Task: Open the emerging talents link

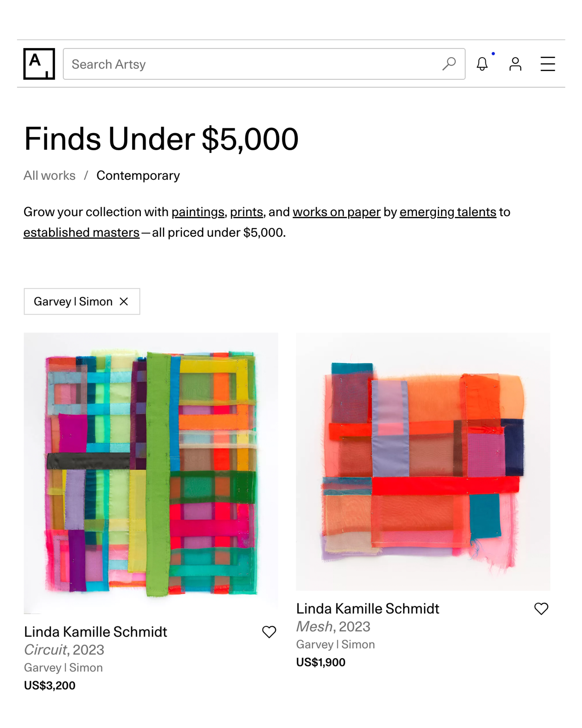Action: [448, 212]
